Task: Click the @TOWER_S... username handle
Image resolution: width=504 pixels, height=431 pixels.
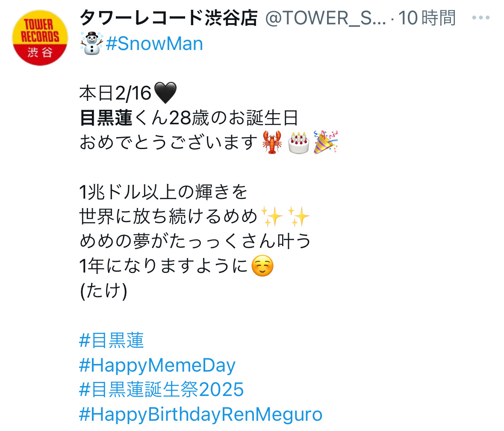Action: coord(326,18)
